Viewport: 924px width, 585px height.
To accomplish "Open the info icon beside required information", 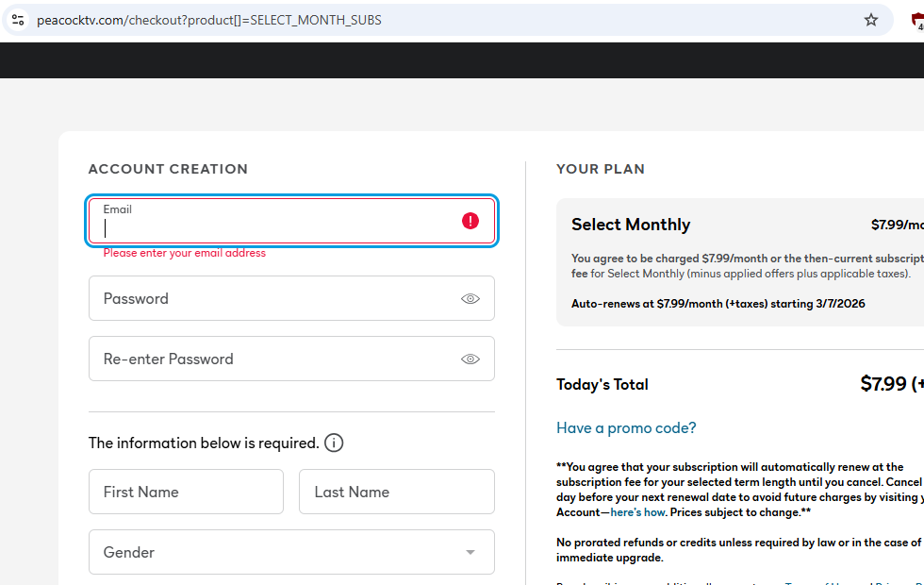I will pyautogui.click(x=334, y=443).
